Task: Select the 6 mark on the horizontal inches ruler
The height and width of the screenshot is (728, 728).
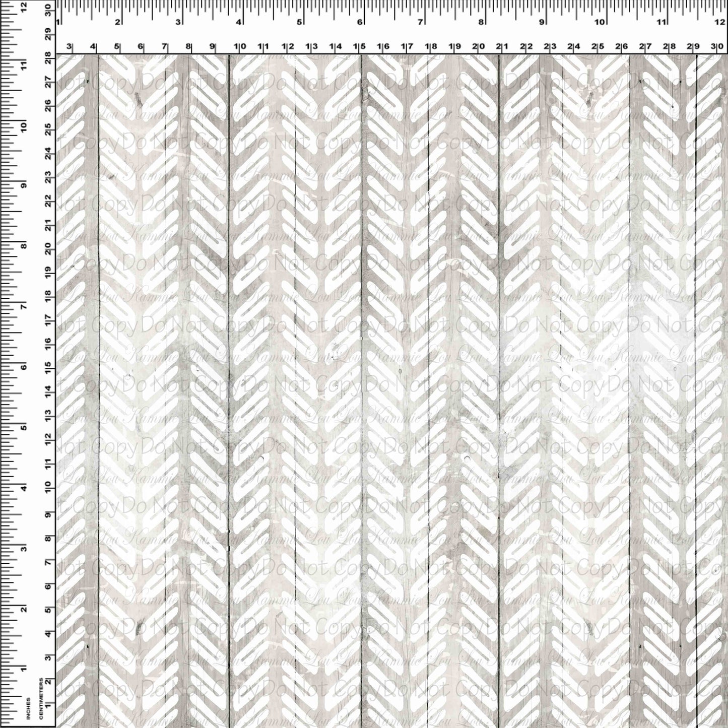Action: pyautogui.click(x=360, y=22)
